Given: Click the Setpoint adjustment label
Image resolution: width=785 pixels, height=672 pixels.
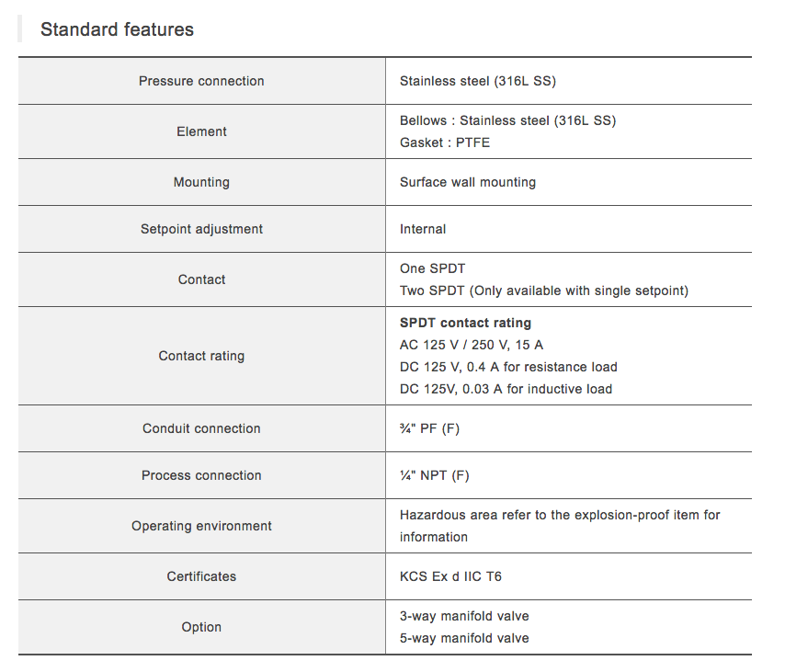Looking at the screenshot, I should coord(201,229).
